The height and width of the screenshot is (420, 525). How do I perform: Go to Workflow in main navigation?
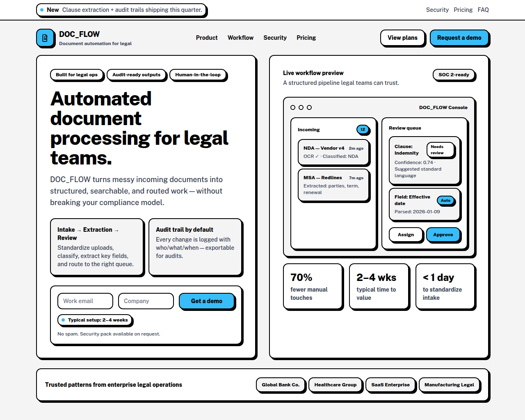click(x=240, y=38)
